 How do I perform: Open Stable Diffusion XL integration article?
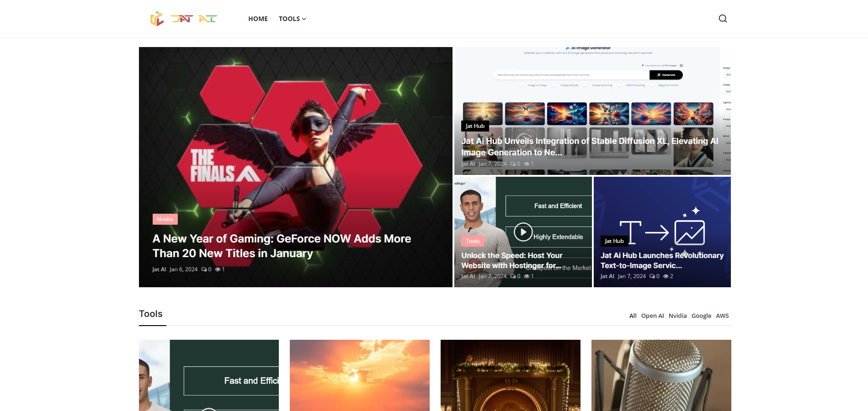coord(590,147)
